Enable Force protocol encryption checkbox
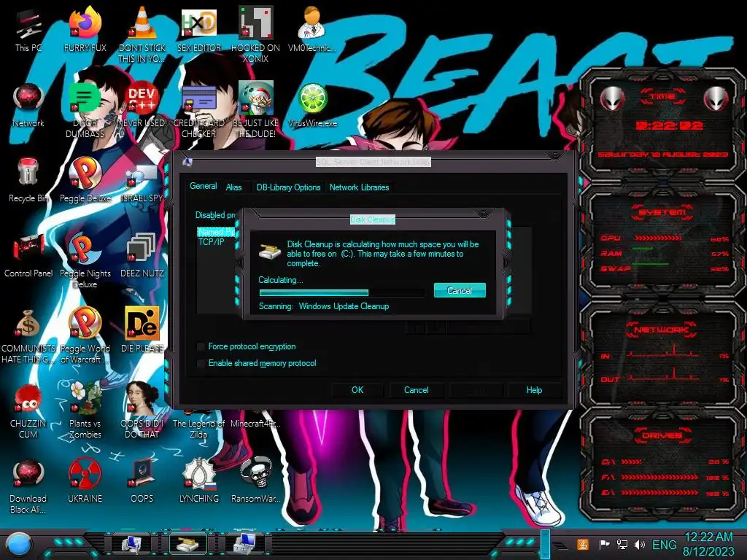This screenshot has height=560, width=747. point(201,346)
